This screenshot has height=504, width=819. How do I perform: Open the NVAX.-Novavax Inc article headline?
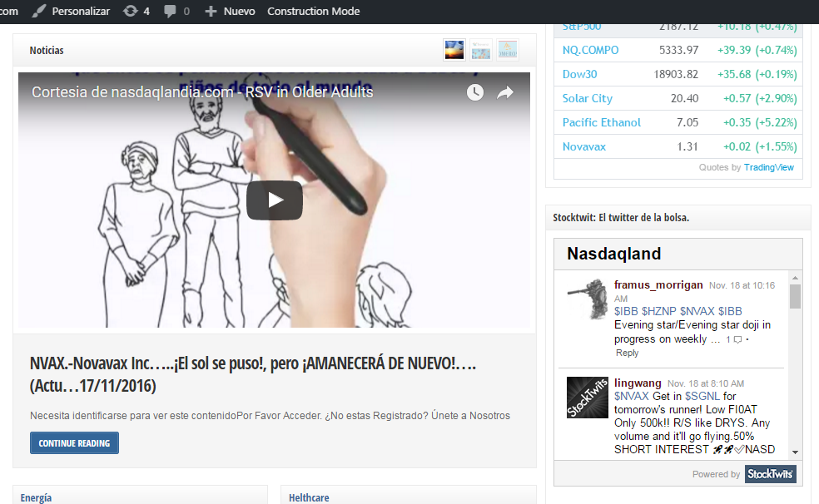(x=253, y=374)
